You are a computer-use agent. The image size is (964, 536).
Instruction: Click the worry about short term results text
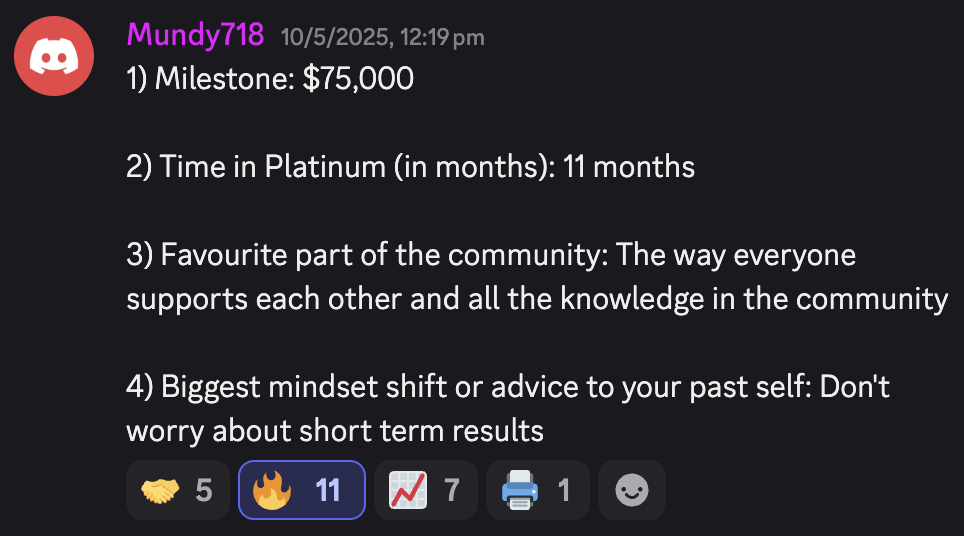coord(335,430)
